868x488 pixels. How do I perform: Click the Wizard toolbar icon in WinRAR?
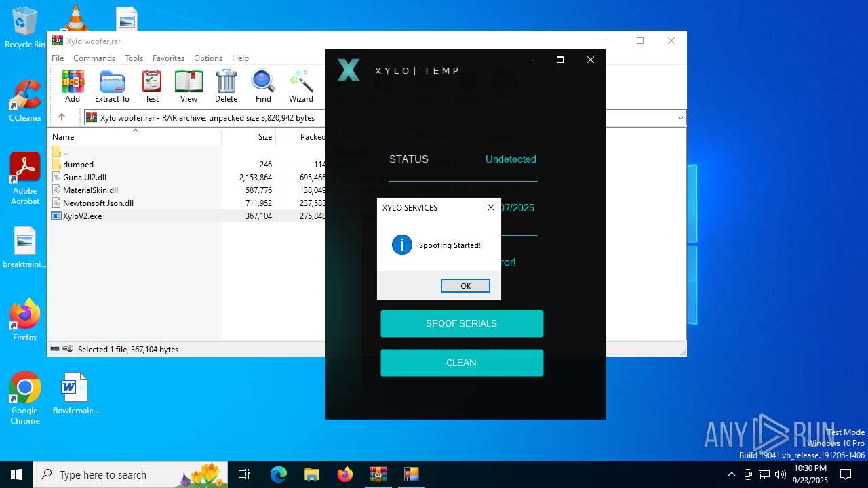(x=301, y=86)
